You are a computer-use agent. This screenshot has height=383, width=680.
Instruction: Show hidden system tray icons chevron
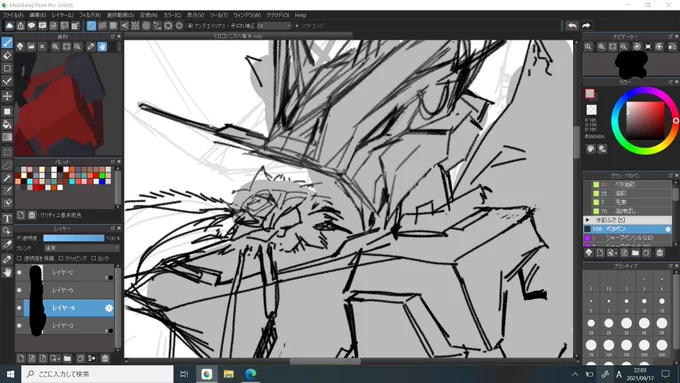click(x=575, y=374)
